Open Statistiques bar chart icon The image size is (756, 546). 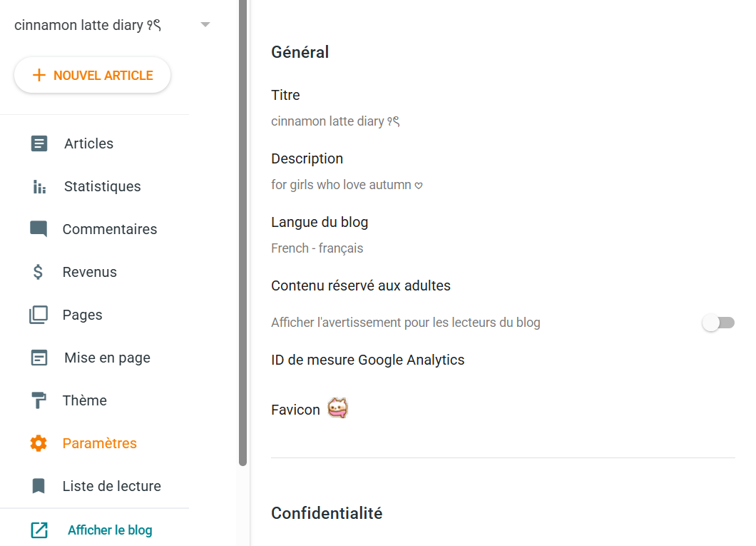click(x=39, y=187)
